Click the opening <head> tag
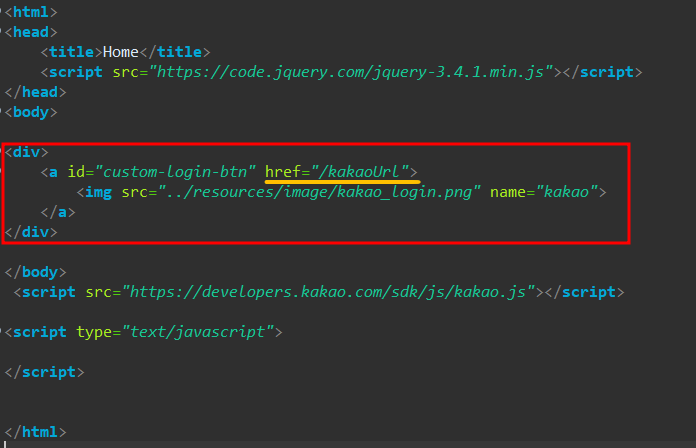 31,32
